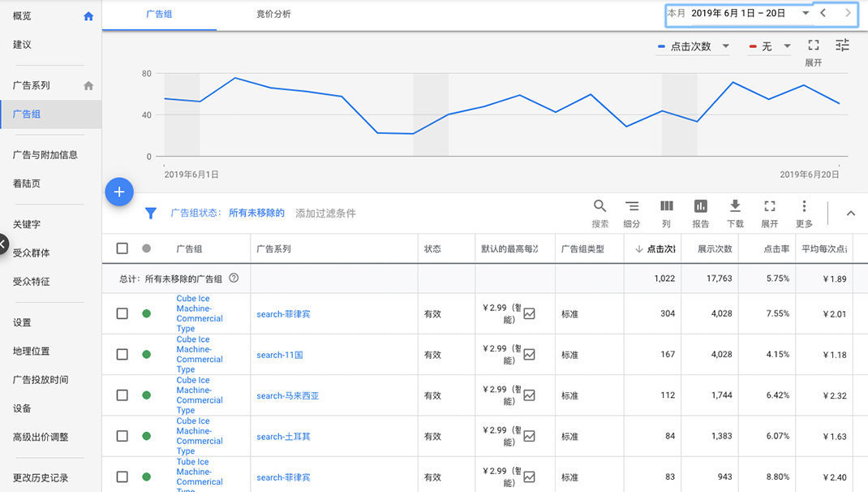Open the search-马来西亚 campaign link
This screenshot has height=492, width=868.
coord(288,396)
